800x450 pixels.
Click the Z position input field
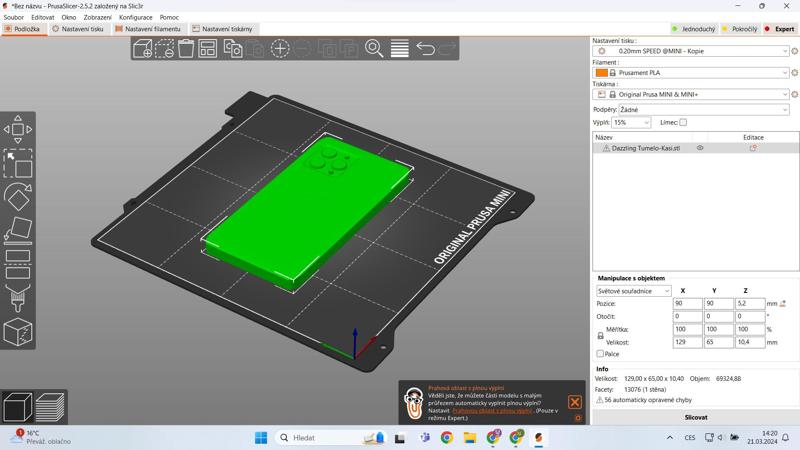coord(749,303)
